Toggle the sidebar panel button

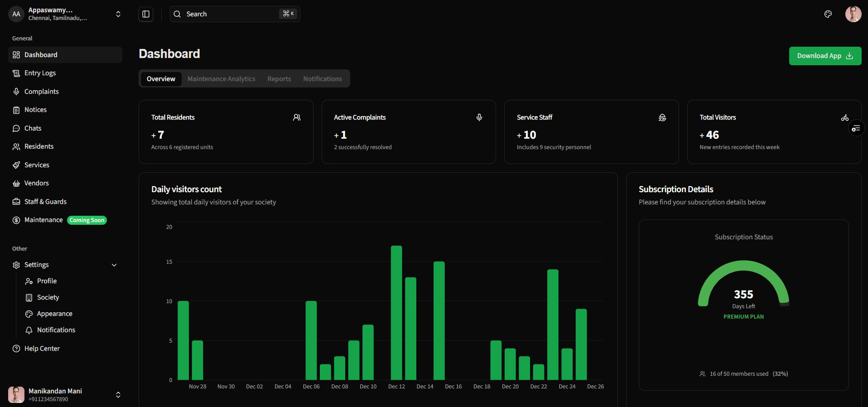pos(146,14)
